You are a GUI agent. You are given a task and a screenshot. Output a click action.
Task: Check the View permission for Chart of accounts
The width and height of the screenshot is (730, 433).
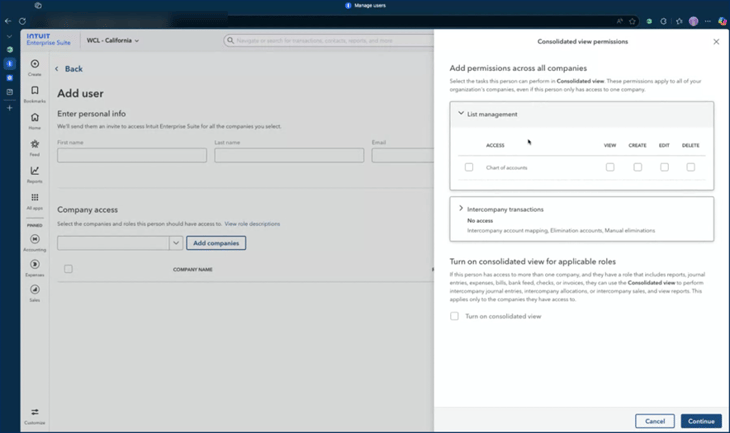coord(610,167)
